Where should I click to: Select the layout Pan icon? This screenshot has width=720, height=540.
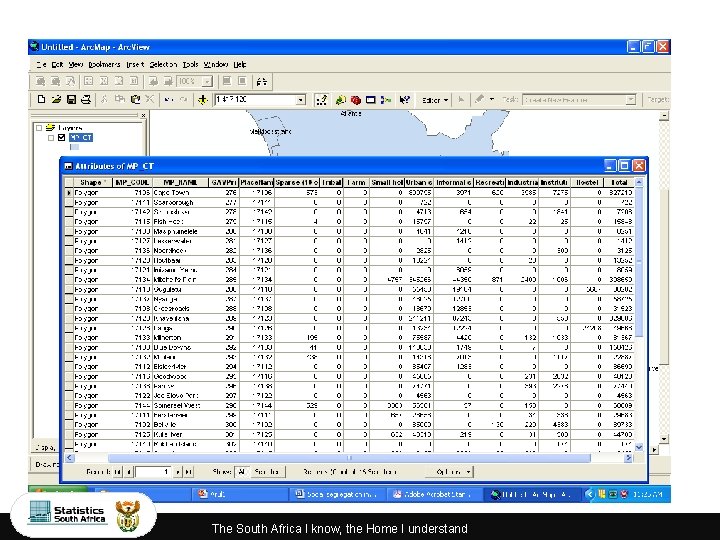pos(70,81)
